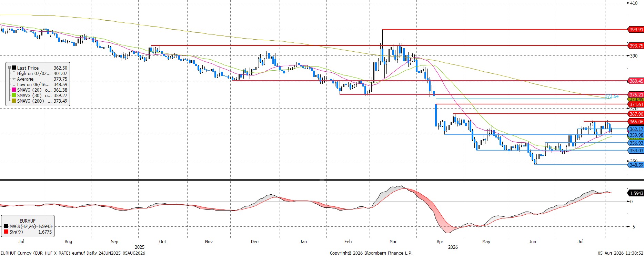Collapse the Last Price legend tree

(9, 68)
